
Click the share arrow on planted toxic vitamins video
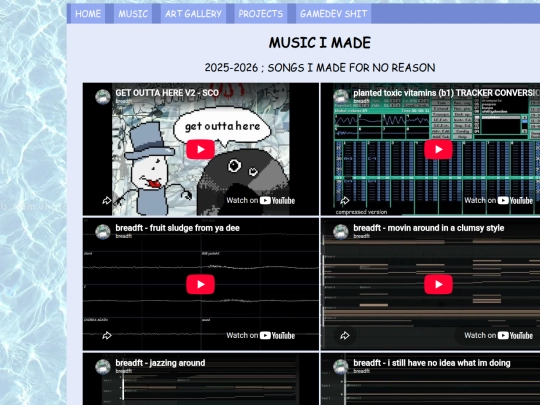[x=345, y=200]
